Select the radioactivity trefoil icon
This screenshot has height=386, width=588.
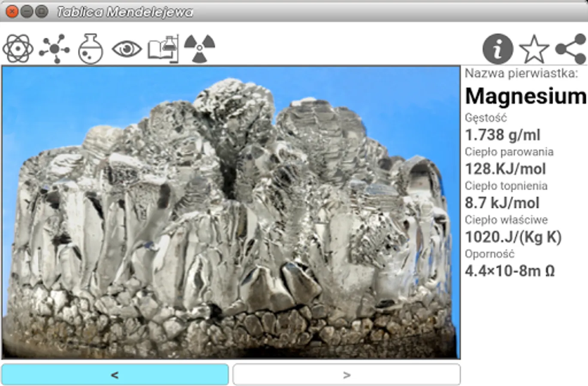199,48
